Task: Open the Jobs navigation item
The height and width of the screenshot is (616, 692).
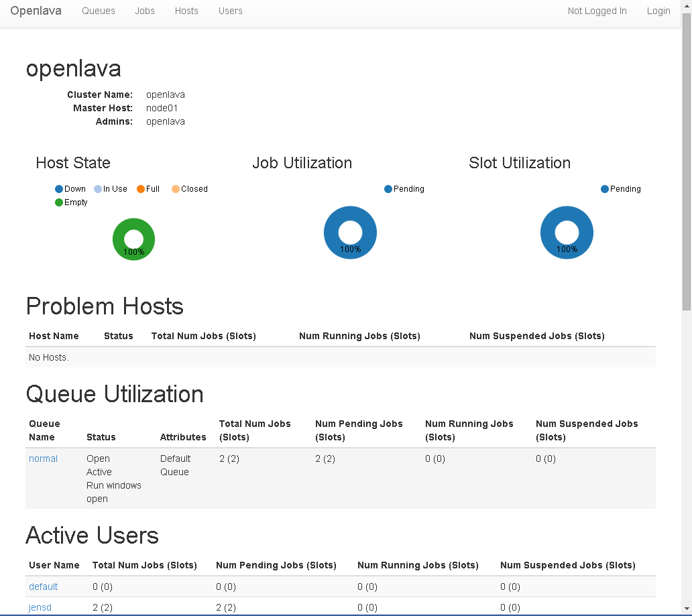Action: [x=145, y=11]
